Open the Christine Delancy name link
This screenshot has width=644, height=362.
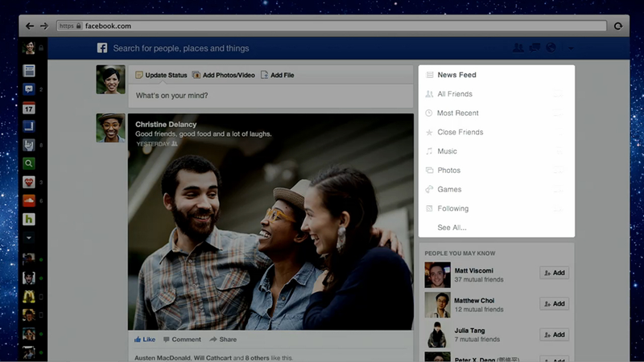[166, 125]
